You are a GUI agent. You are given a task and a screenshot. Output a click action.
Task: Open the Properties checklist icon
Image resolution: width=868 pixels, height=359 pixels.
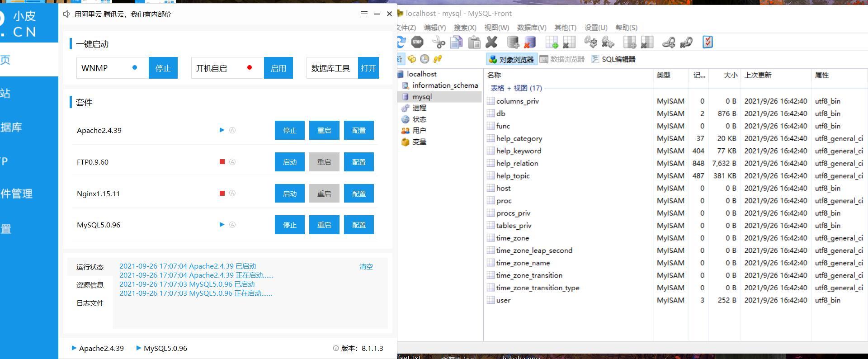pyautogui.click(x=708, y=43)
